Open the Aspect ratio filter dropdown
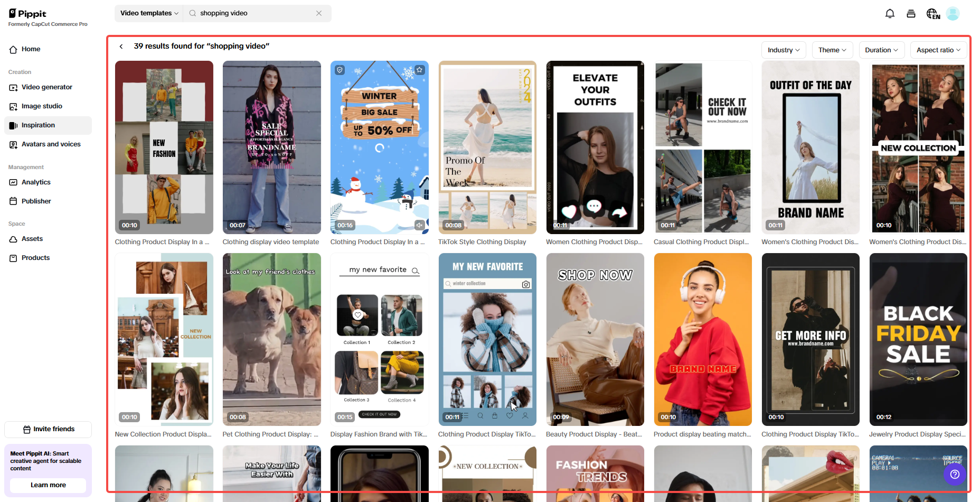This screenshot has width=980, height=502. pyautogui.click(x=938, y=50)
